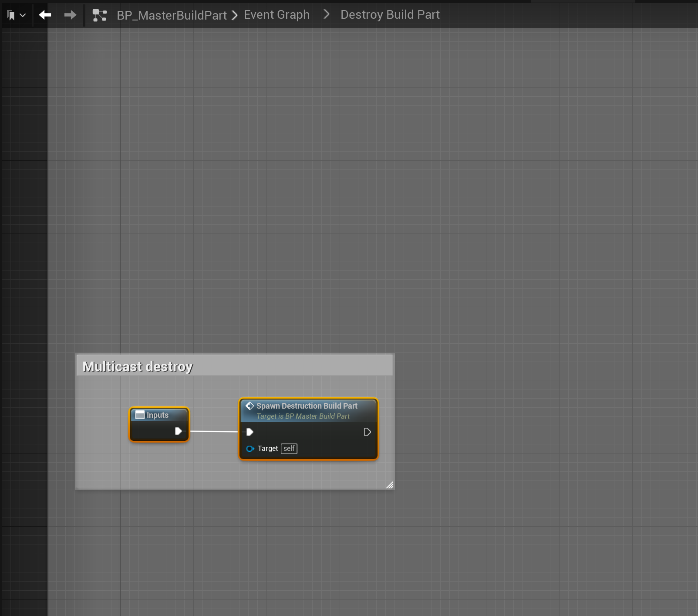
Task: Select the Multicast destroy comment title
Action: 138,366
